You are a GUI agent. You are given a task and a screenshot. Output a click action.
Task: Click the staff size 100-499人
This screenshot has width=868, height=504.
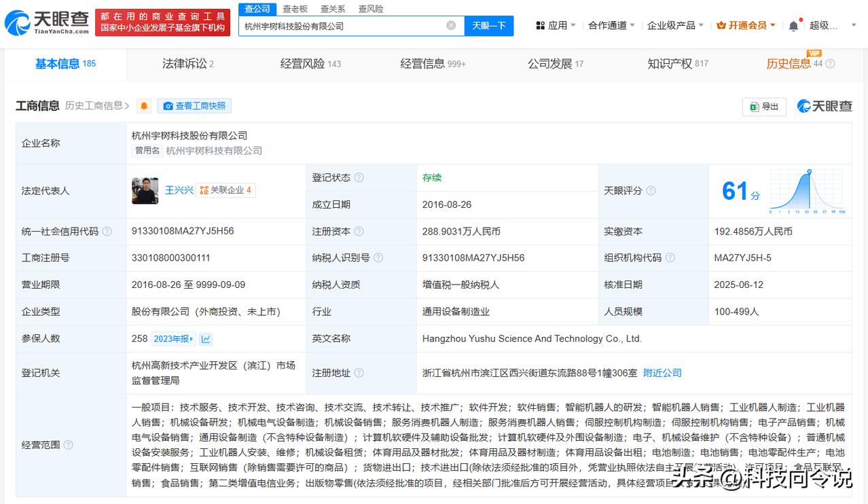click(x=737, y=311)
